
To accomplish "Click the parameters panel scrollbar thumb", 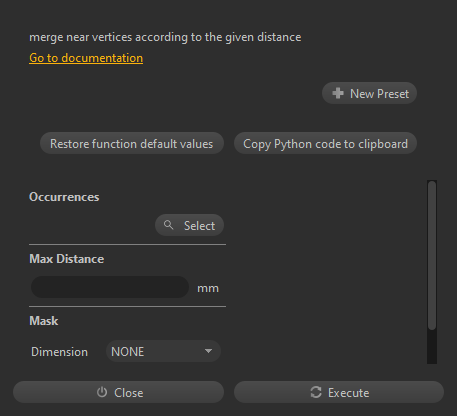I will click(432, 255).
